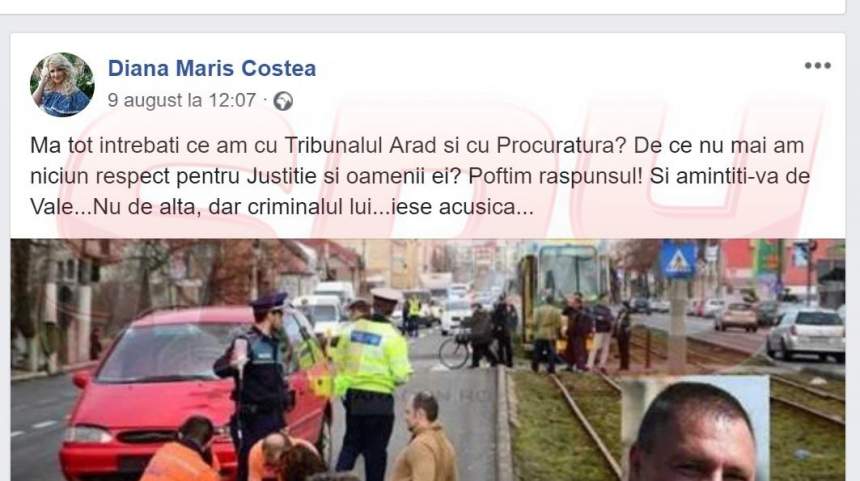This screenshot has width=860, height=481.
Task: Click the paramedic in orange vest
Action: (181, 450)
